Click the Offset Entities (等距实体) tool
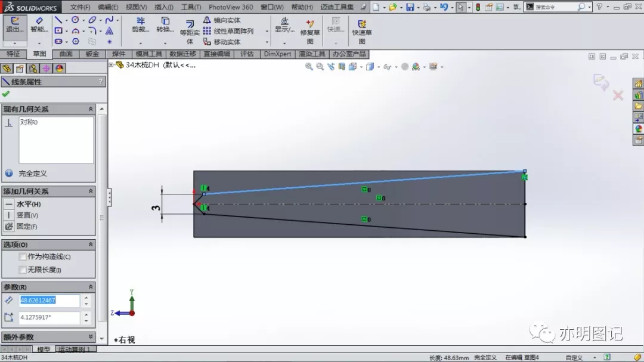Image resolution: width=644 pixels, height=362 pixels. [190, 32]
